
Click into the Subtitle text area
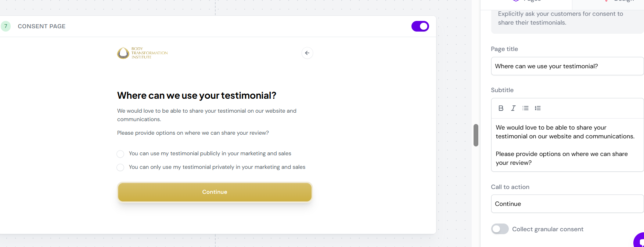pos(567,145)
